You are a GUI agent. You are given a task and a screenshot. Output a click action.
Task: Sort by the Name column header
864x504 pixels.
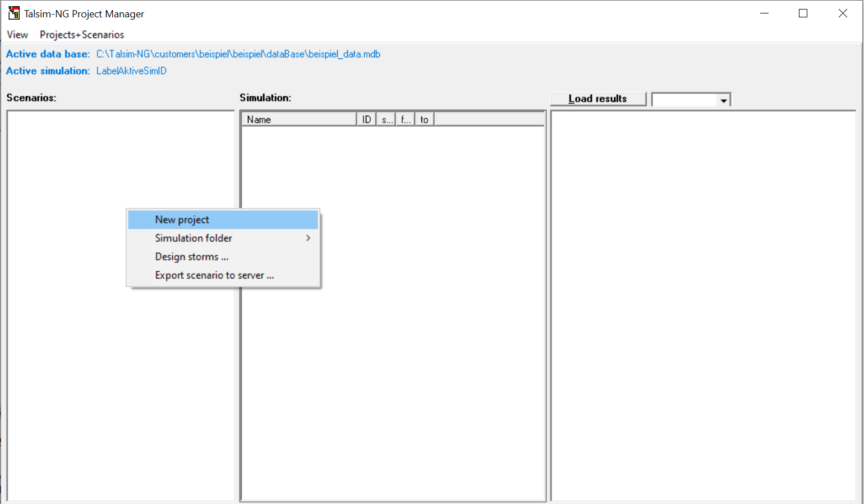click(x=298, y=119)
